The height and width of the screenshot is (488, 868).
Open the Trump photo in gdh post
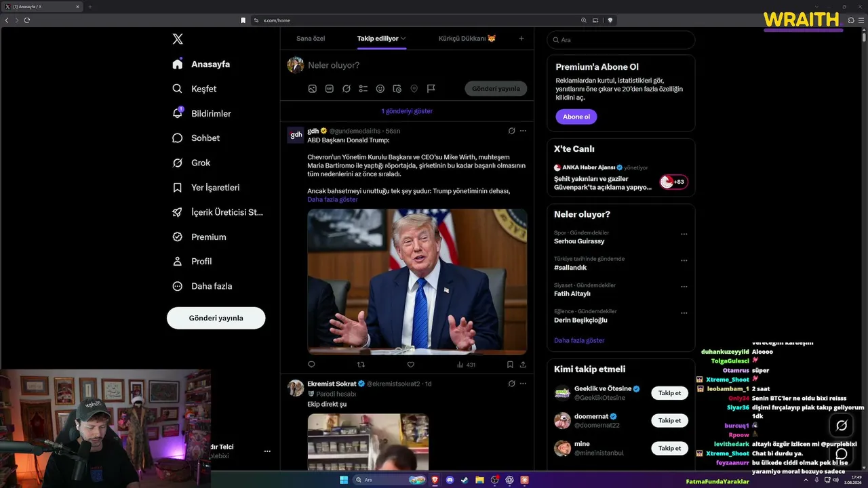point(417,282)
